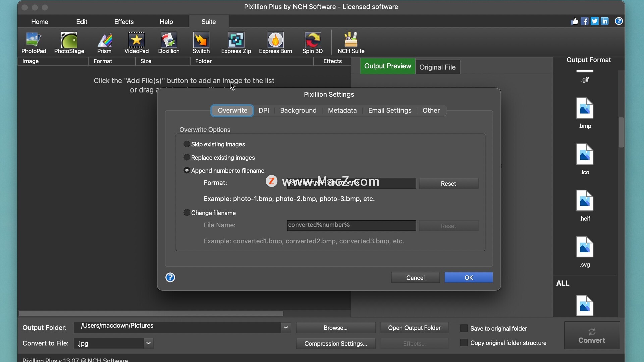Enable Save to original folder checkbox
Screen dimensions: 644x362
click(x=464, y=328)
